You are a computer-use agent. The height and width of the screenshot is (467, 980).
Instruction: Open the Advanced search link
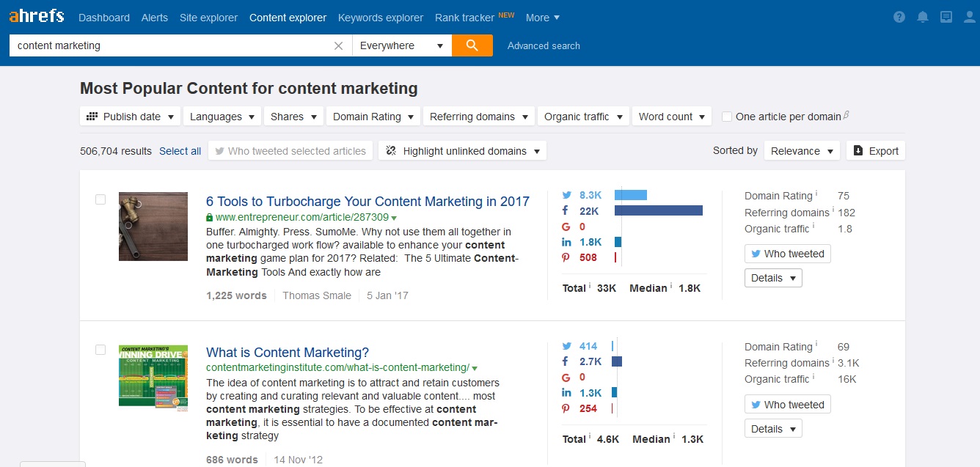544,45
